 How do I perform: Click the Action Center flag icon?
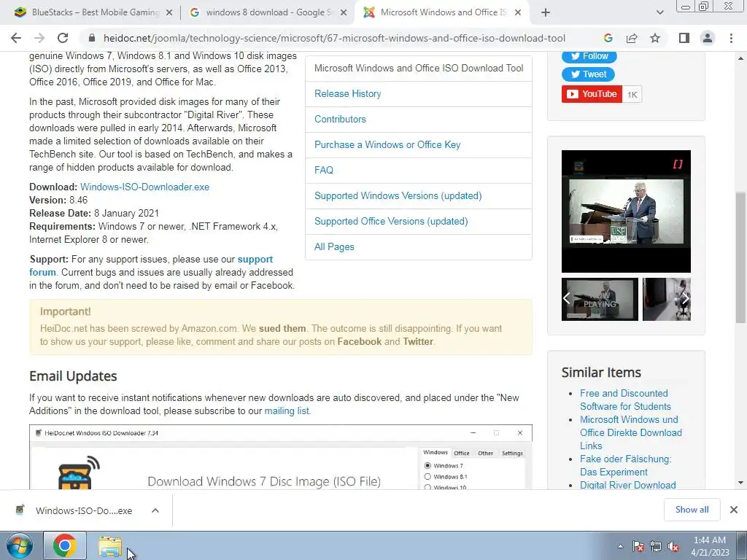(x=638, y=547)
